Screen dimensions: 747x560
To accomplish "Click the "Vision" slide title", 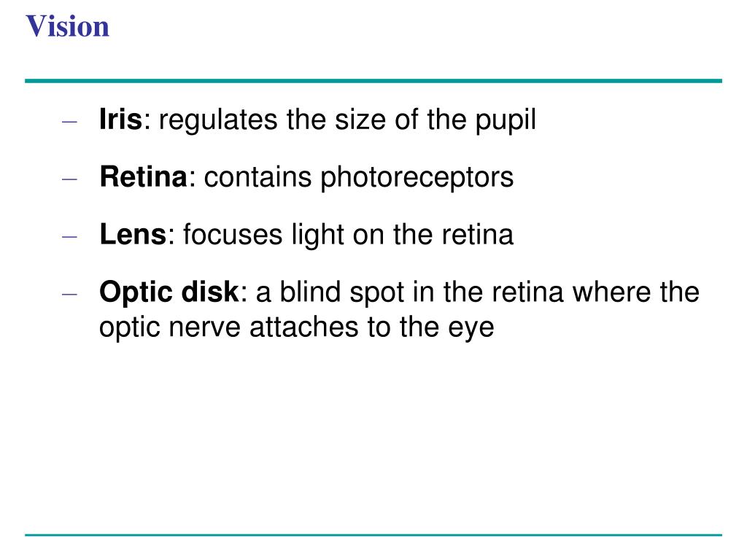I will [x=68, y=27].
